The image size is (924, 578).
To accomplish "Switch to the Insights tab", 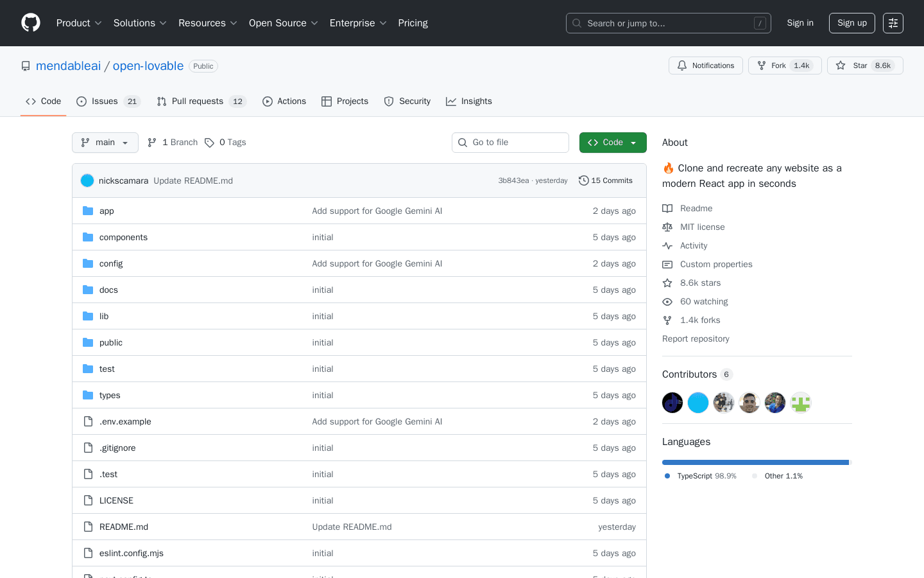I will (x=469, y=101).
